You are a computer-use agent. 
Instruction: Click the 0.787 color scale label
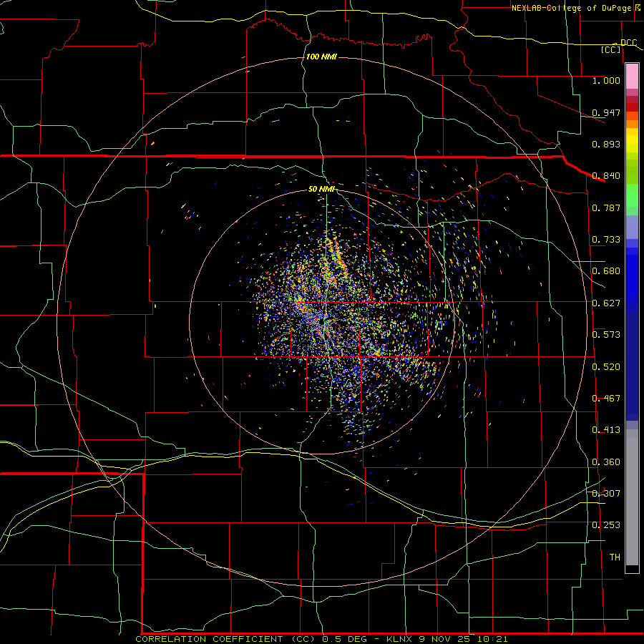pyautogui.click(x=606, y=208)
